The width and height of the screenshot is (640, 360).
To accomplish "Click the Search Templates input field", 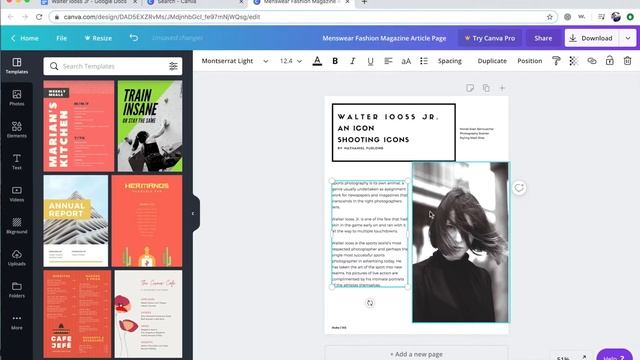I will (113, 66).
